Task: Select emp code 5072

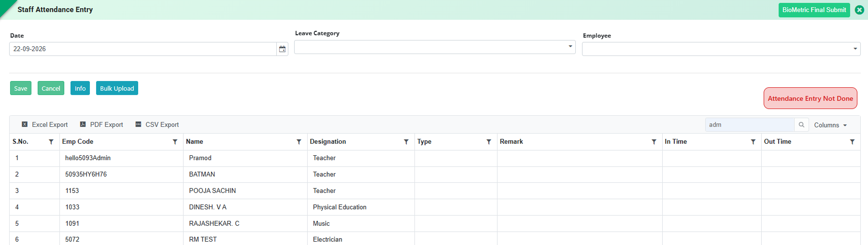Action: click(x=121, y=239)
